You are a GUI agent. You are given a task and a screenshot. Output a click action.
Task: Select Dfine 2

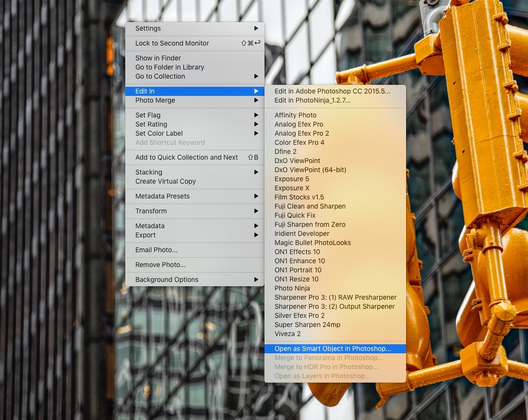coord(335,152)
